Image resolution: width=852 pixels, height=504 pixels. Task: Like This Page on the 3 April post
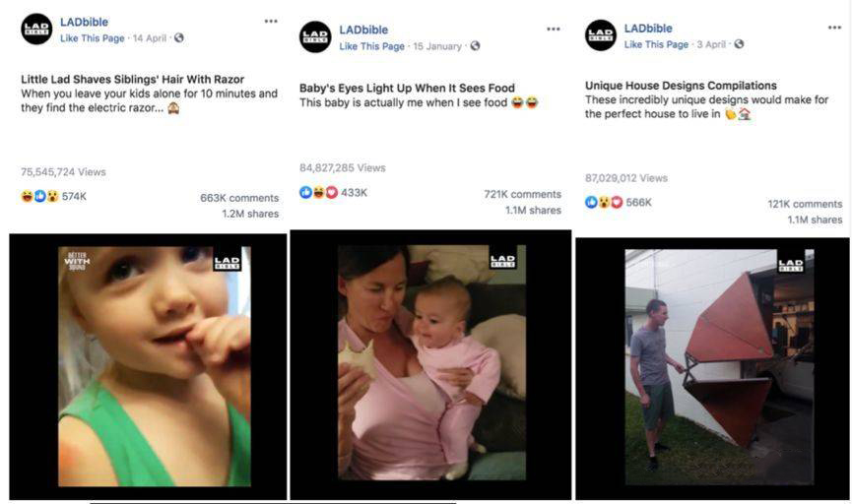(x=656, y=44)
